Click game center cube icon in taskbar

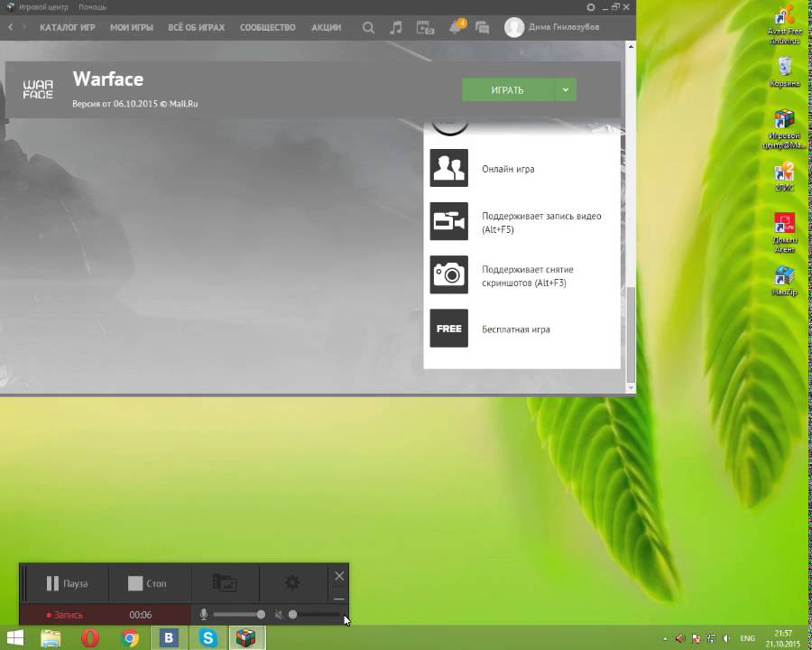point(246,638)
